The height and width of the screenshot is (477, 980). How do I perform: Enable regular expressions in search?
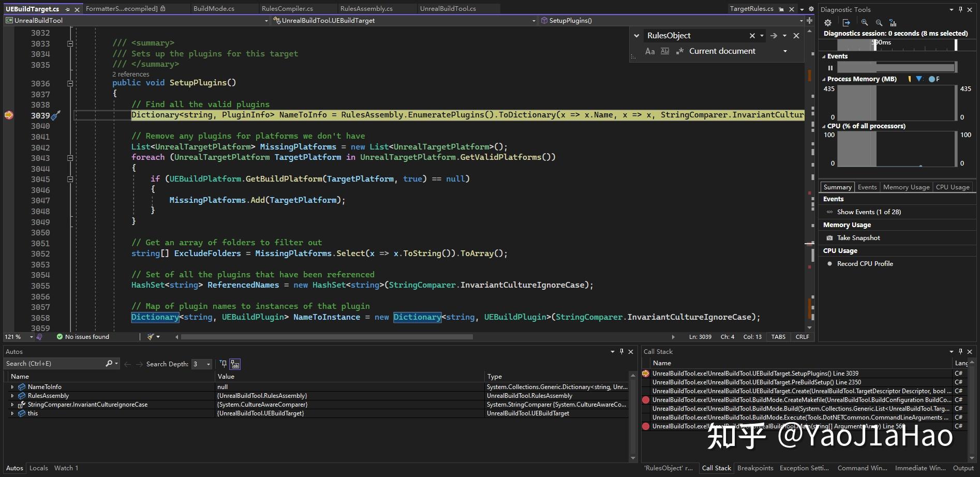point(680,51)
